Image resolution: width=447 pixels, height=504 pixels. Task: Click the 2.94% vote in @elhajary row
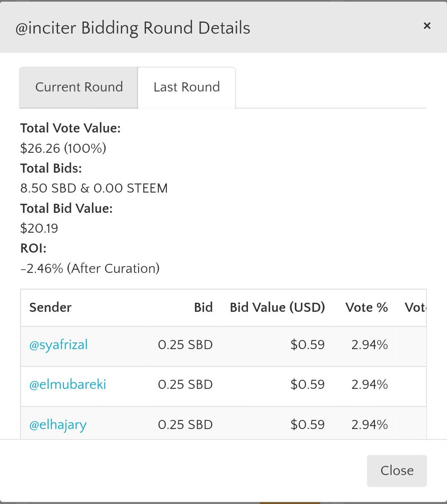click(370, 424)
